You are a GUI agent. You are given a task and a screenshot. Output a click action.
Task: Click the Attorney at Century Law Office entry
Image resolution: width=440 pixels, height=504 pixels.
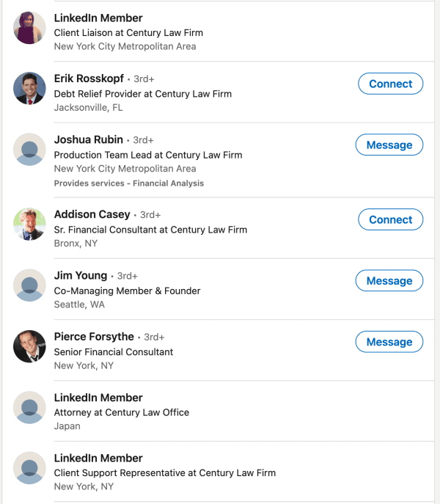pyautogui.click(x=121, y=412)
